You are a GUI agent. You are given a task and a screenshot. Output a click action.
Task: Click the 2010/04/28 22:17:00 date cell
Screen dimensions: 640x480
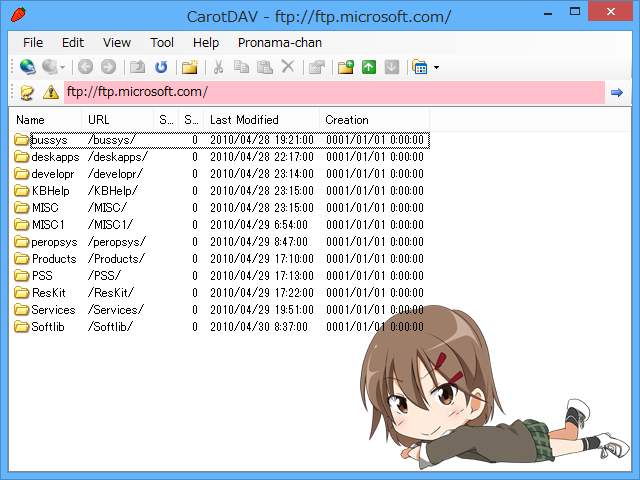262,157
